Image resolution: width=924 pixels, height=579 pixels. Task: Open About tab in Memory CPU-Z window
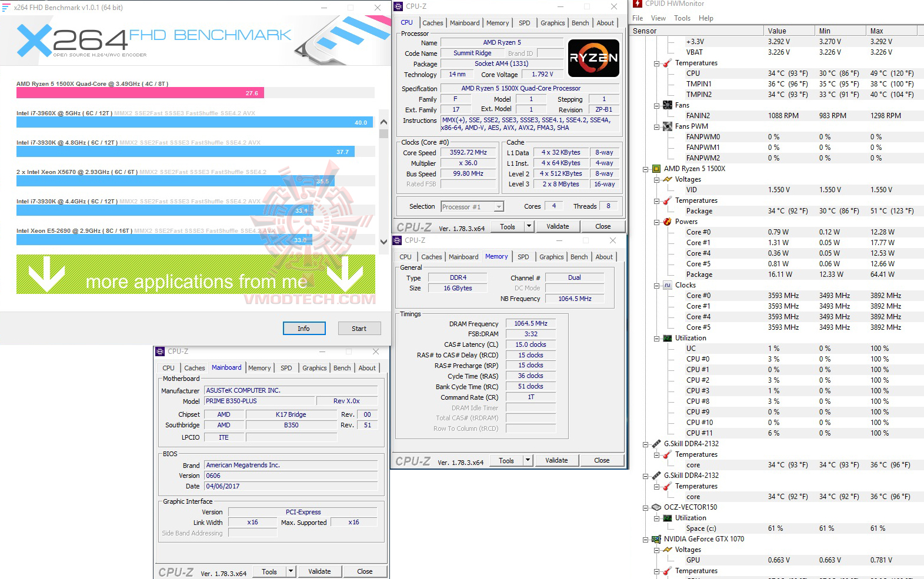pyautogui.click(x=604, y=257)
